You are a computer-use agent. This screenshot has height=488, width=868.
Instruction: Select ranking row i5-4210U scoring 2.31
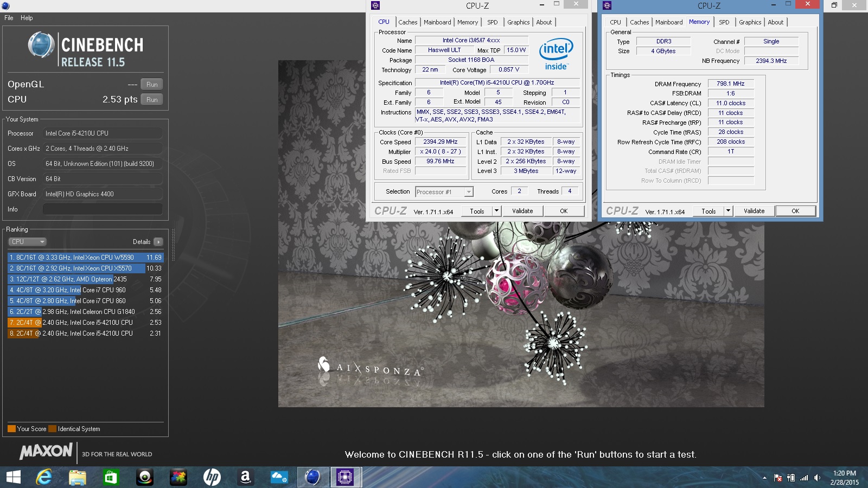click(x=85, y=333)
